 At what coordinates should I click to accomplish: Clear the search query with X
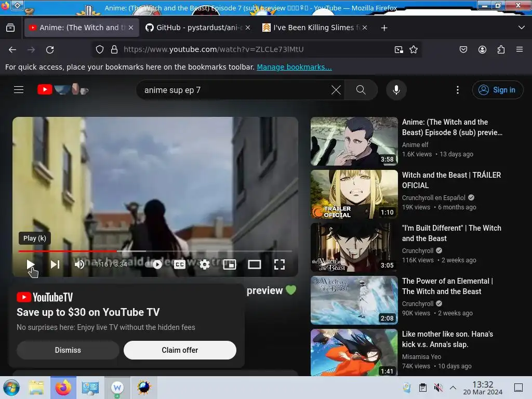click(336, 90)
